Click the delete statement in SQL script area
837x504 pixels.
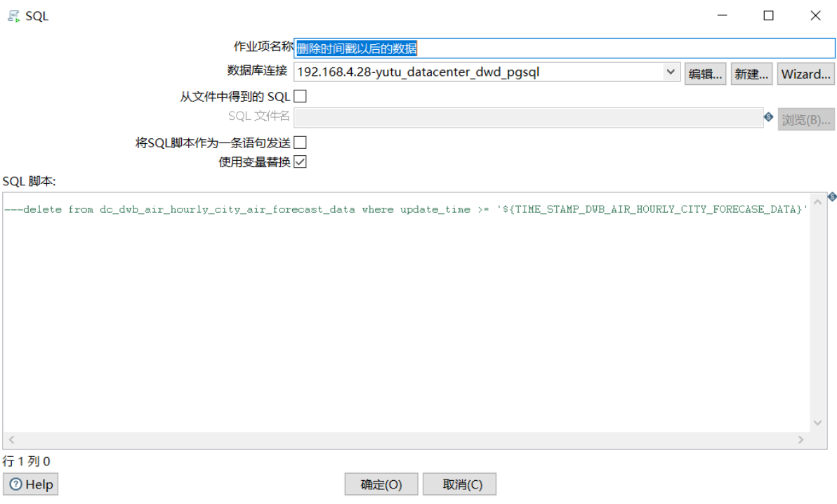(x=406, y=209)
